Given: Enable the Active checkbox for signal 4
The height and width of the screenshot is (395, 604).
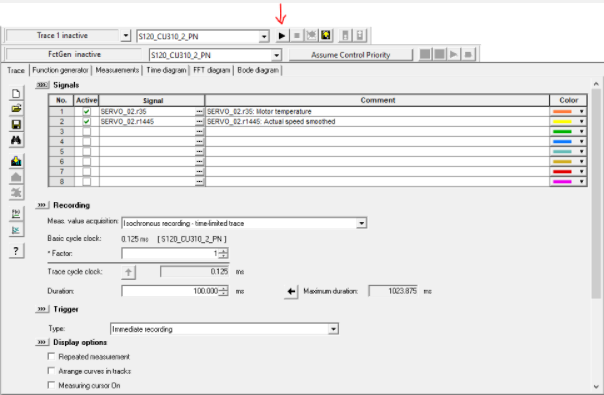Looking at the screenshot, I should click(x=87, y=141).
